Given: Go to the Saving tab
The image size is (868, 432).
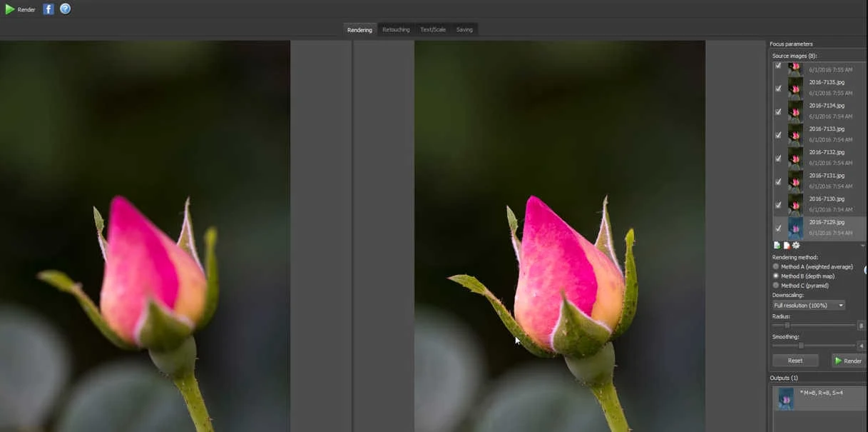Looking at the screenshot, I should point(464,29).
